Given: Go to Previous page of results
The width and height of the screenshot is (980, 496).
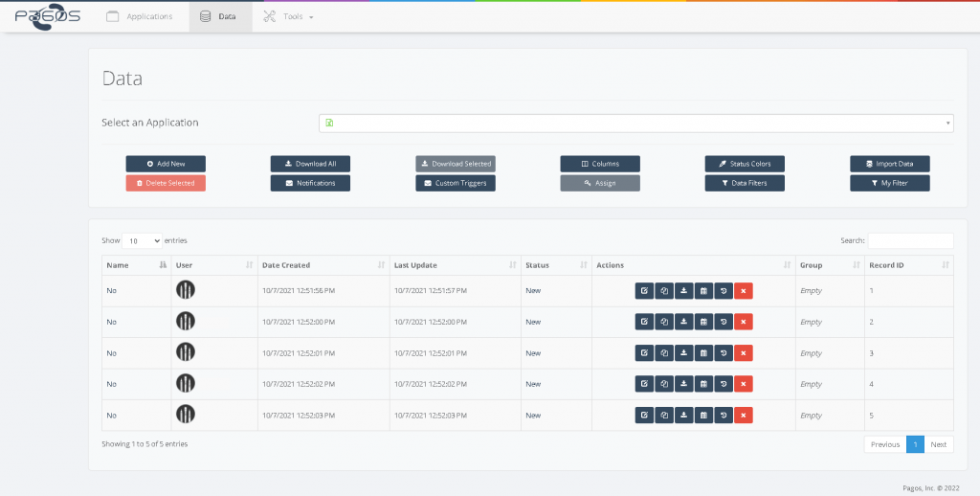Looking at the screenshot, I should tap(885, 444).
